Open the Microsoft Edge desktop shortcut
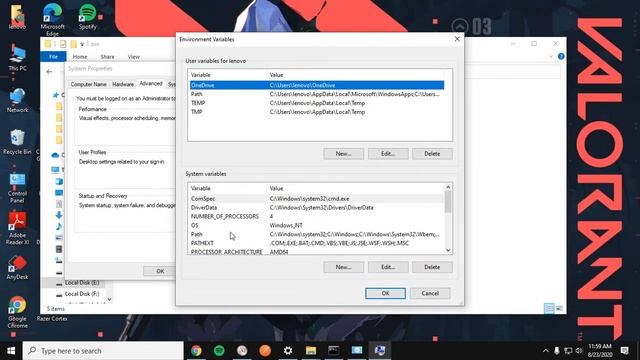 tap(53, 18)
